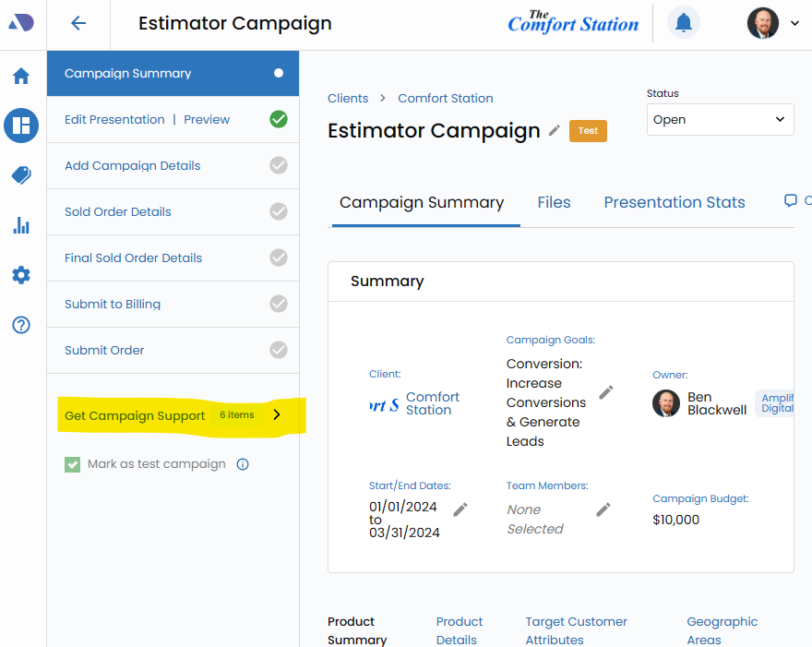This screenshot has height=647, width=812.
Task: Open Preview link for presentation
Action: click(207, 120)
